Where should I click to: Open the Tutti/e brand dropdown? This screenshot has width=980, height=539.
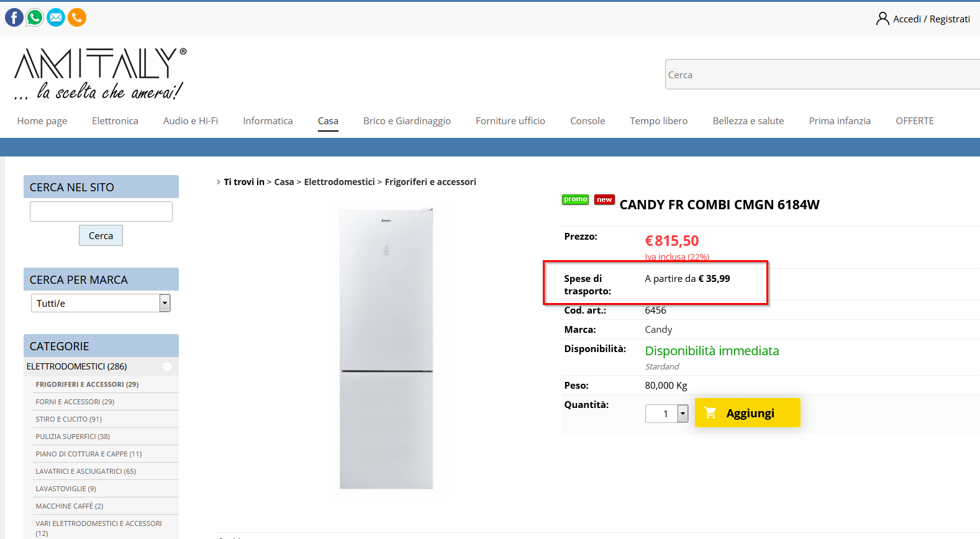[101, 303]
